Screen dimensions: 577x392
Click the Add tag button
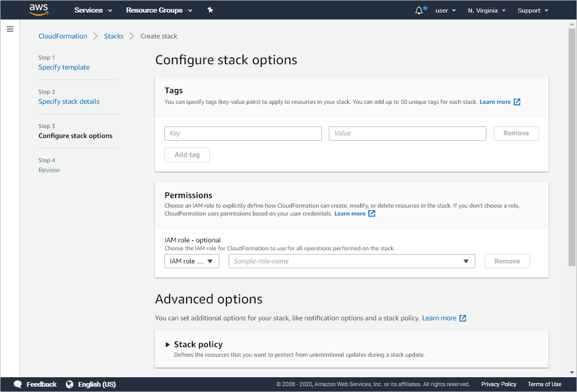click(x=187, y=155)
